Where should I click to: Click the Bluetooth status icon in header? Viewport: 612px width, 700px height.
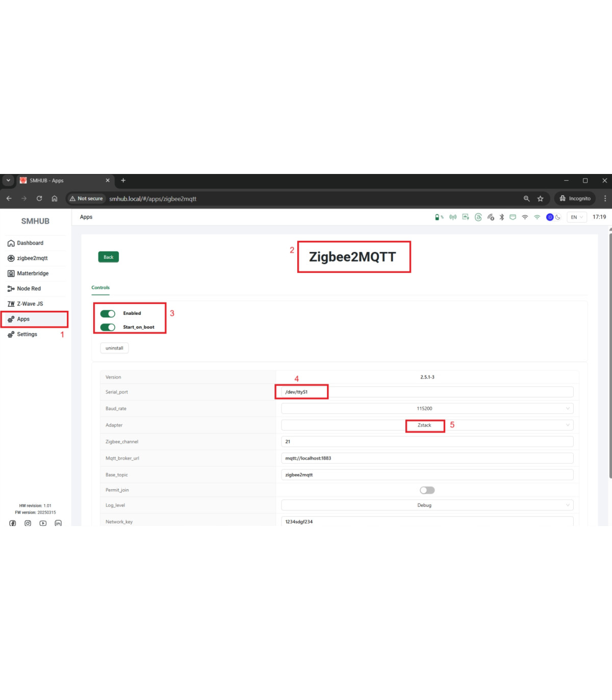tap(502, 217)
